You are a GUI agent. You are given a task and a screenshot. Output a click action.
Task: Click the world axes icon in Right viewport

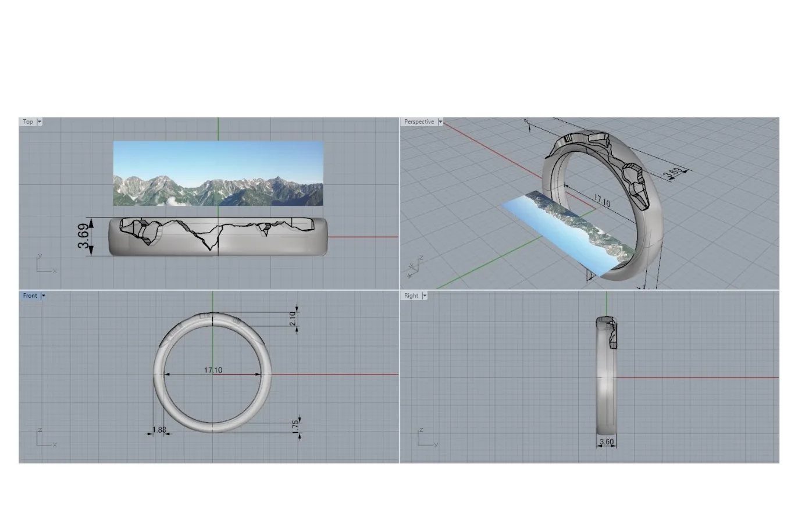pyautogui.click(x=427, y=438)
